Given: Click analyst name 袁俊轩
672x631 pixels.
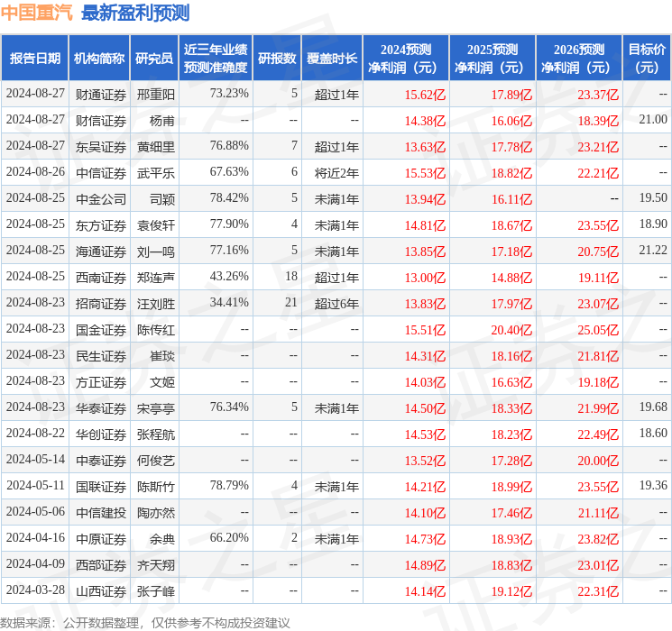Looking at the screenshot, I should (156, 225).
